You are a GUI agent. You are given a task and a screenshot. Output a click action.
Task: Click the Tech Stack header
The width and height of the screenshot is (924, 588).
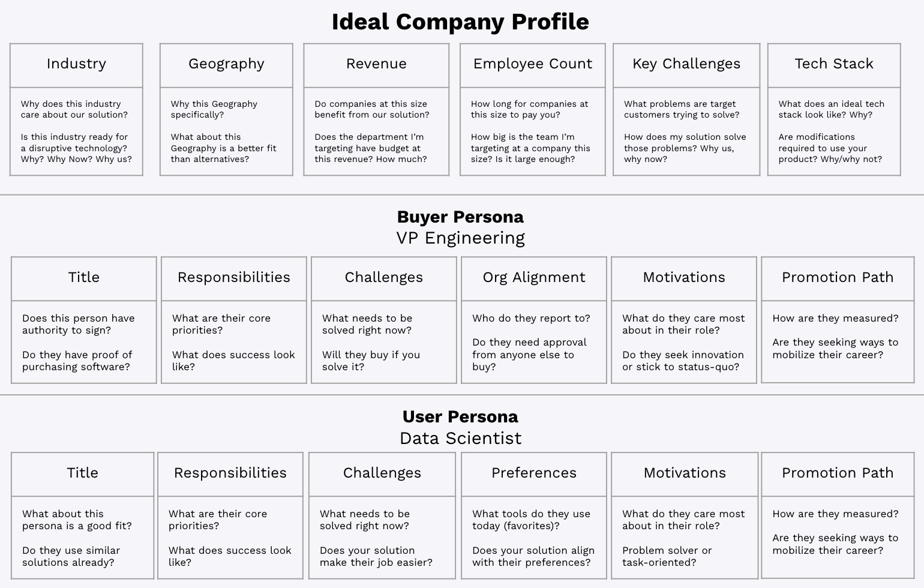(x=834, y=64)
